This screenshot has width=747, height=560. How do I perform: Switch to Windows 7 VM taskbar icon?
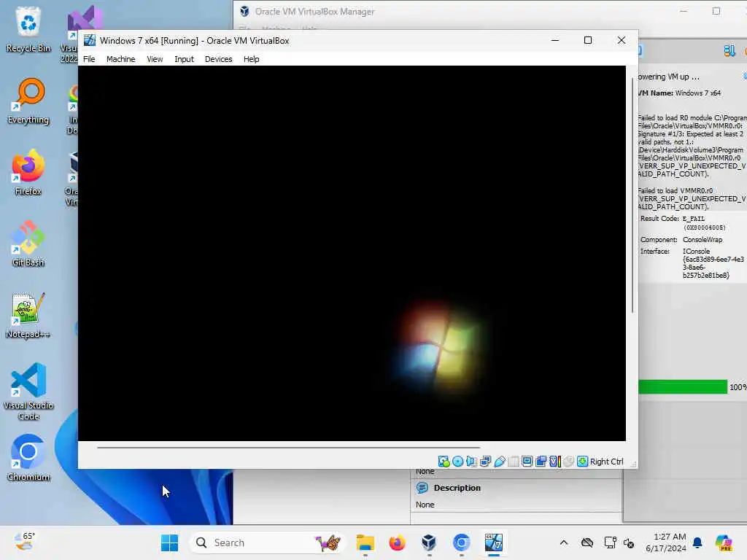coord(494,542)
